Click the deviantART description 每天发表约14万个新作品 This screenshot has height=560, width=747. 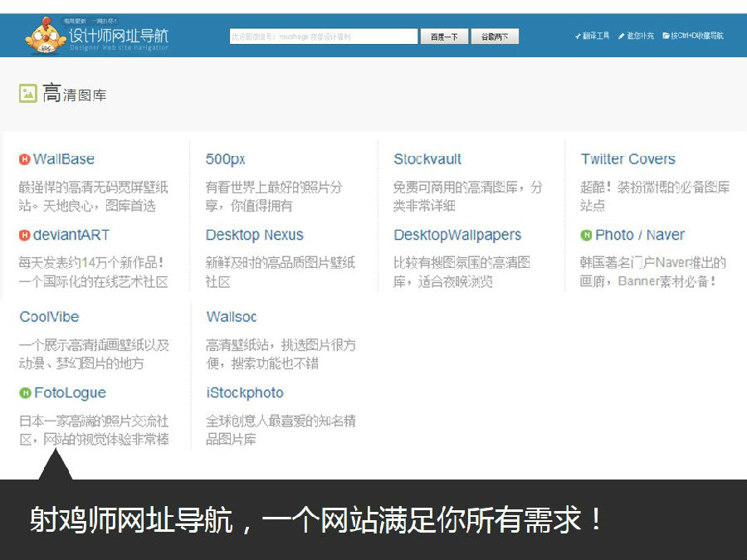pyautogui.click(x=93, y=272)
